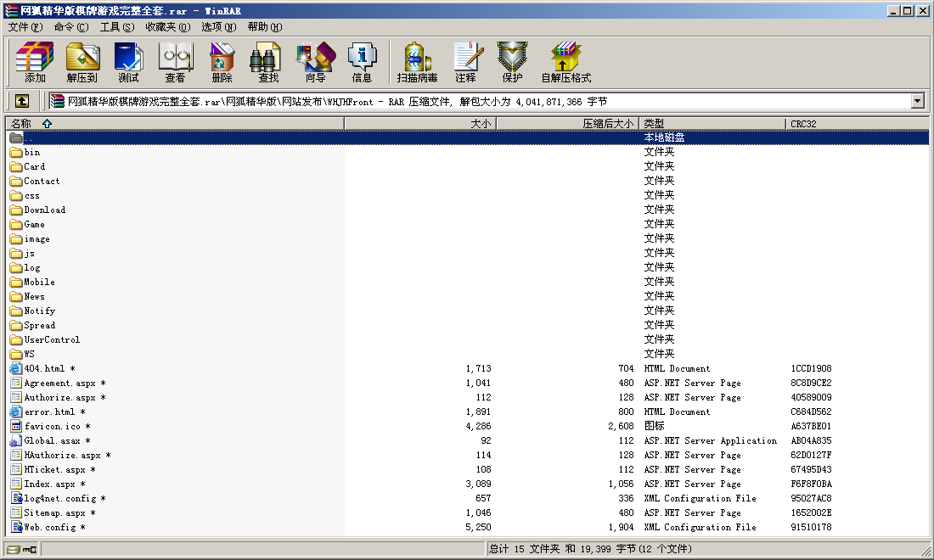934x560 pixels.
Task: Open the View (查看) toolbar icon
Action: point(175,63)
